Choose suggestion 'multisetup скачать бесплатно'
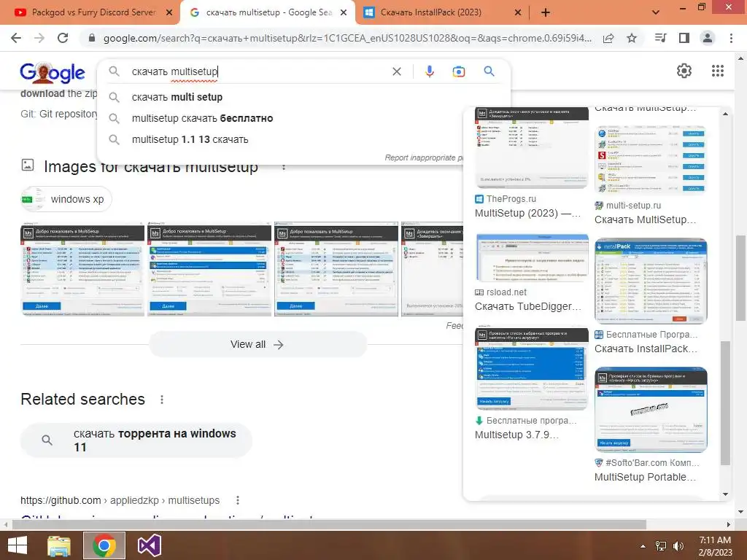The width and height of the screenshot is (747, 560). (x=303, y=118)
